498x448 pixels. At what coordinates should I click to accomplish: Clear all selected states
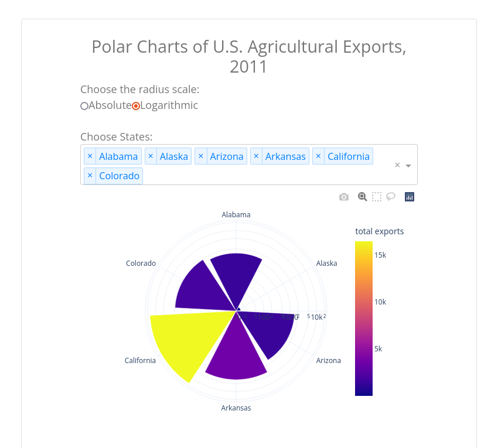(x=397, y=165)
